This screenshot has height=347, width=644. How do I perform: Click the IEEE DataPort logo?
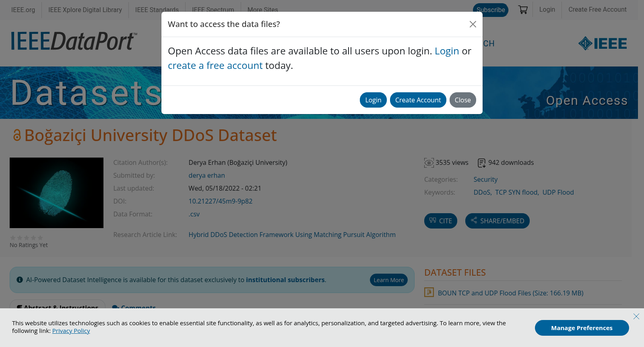(74, 41)
